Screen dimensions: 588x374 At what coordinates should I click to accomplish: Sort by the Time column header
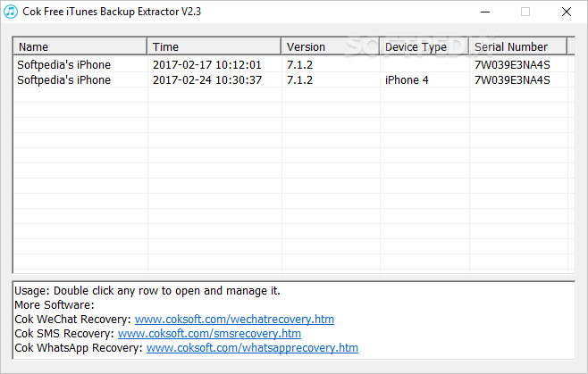tap(214, 46)
